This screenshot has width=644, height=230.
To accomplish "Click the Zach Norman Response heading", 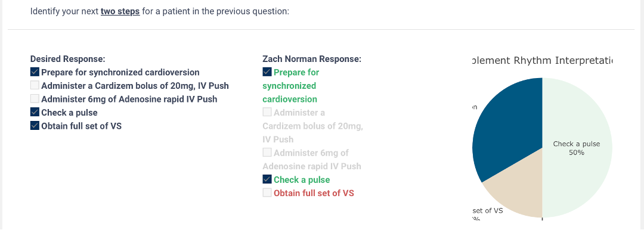I will click(312, 59).
